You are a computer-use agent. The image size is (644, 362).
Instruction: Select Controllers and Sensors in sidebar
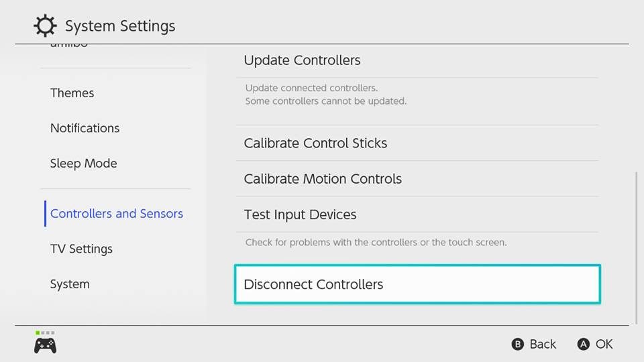tap(117, 213)
